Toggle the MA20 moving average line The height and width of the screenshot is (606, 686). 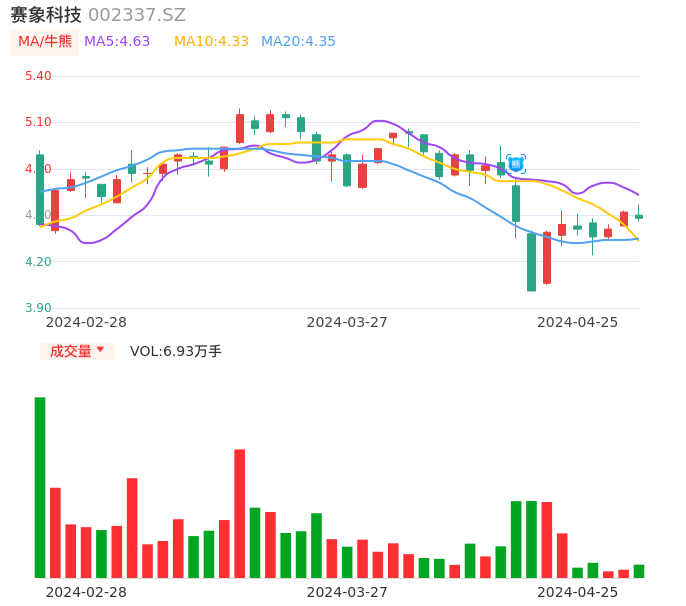click(x=298, y=42)
